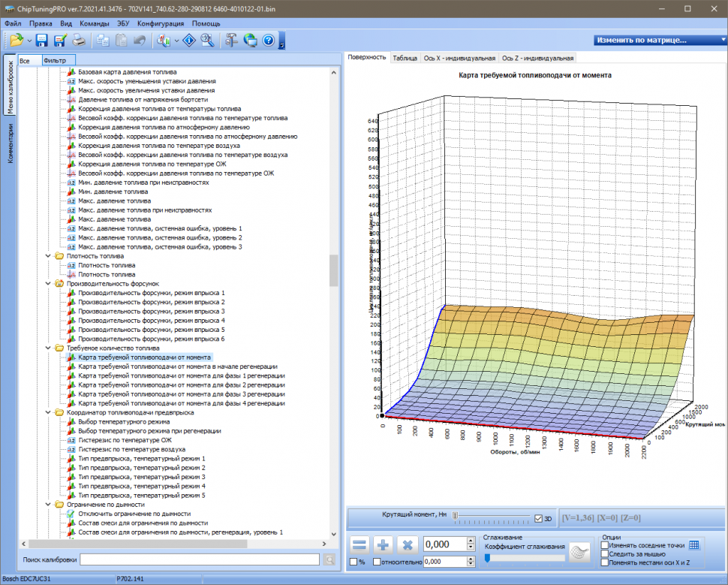The image size is (728, 585).
Task: Open the 'Команды' menu
Action: point(94,23)
